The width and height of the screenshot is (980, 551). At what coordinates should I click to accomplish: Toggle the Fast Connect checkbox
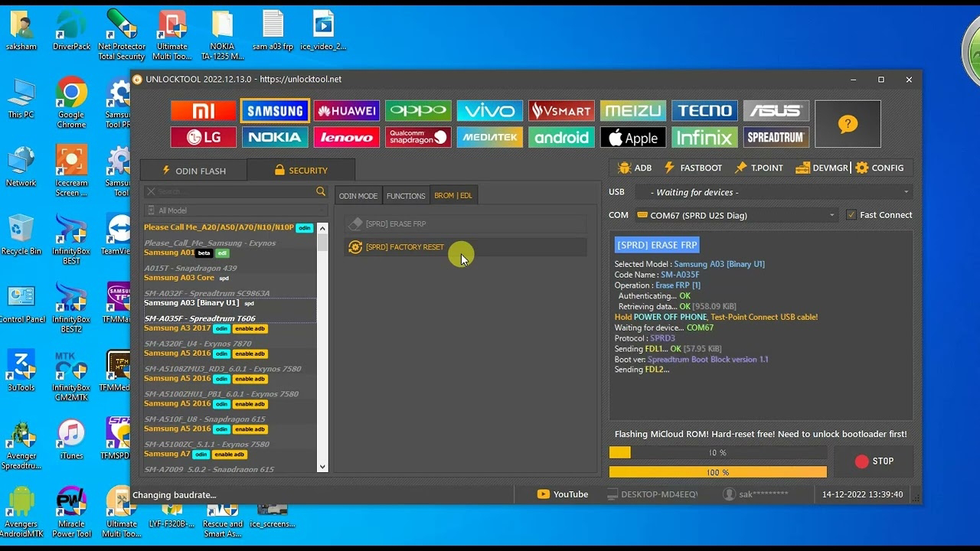click(851, 215)
